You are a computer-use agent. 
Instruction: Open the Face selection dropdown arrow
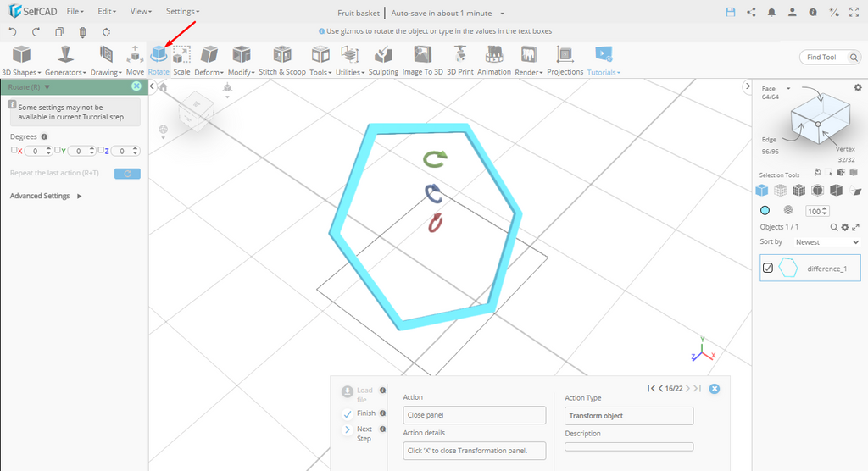pos(788,89)
